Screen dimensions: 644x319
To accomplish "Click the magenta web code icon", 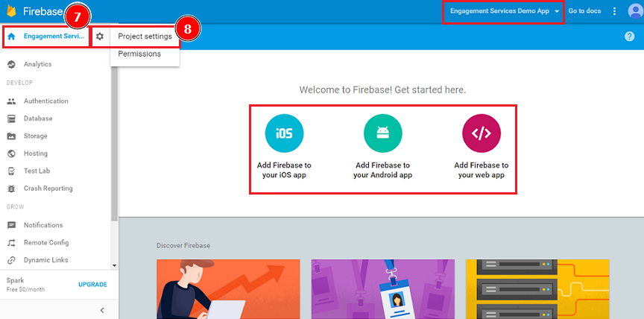I will click(x=482, y=133).
